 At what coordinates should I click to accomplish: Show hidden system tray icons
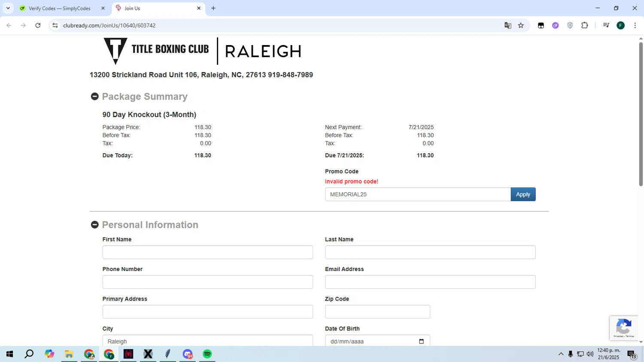click(x=561, y=354)
